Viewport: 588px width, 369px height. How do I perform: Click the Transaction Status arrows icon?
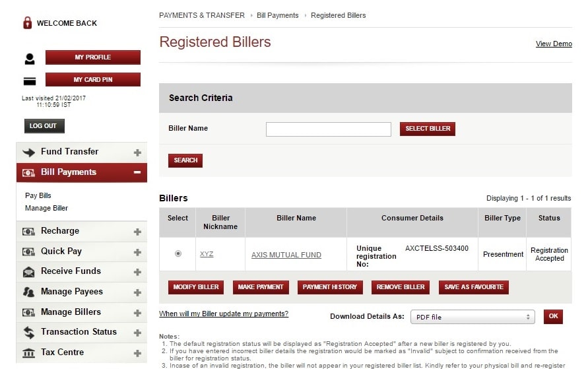tap(28, 332)
